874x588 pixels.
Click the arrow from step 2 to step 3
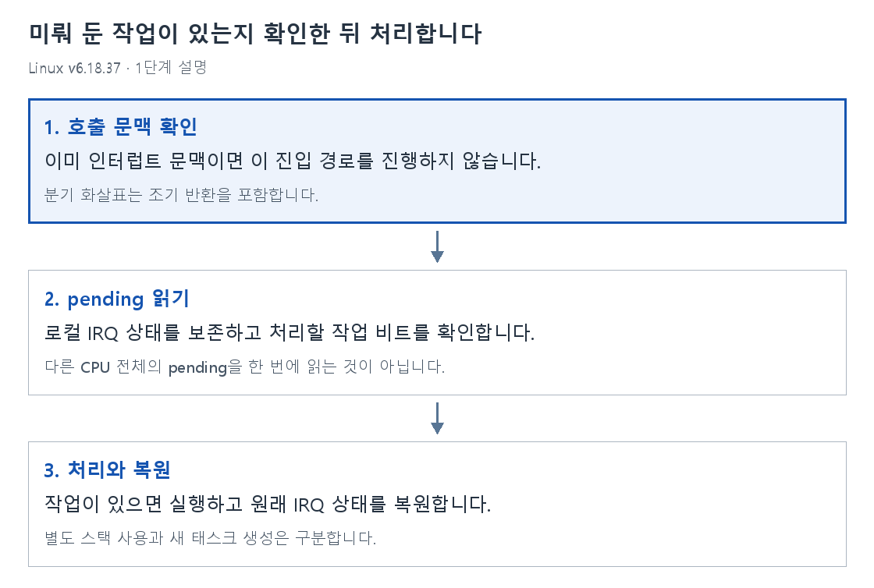[437, 418]
